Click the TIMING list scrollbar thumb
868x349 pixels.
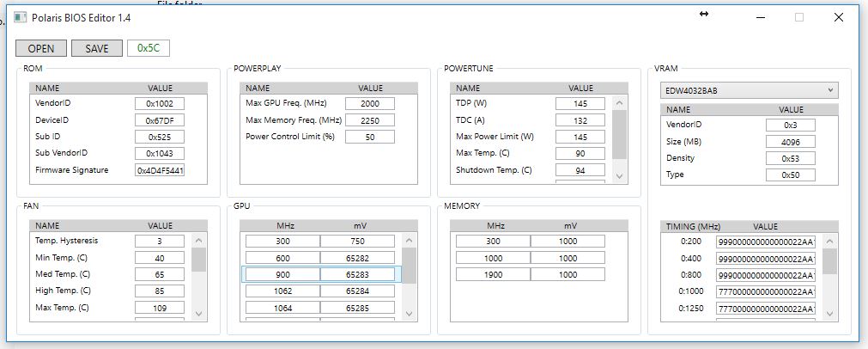pos(829,260)
